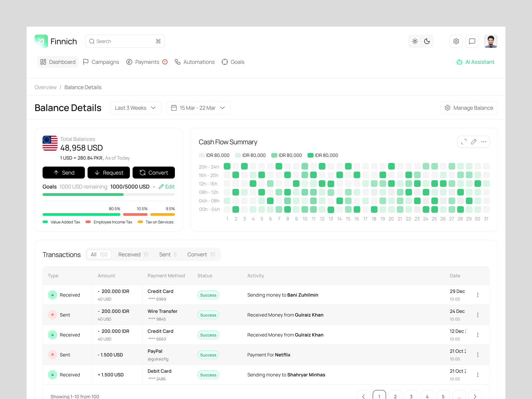Switch to light mode with sun toggle

coord(415,41)
